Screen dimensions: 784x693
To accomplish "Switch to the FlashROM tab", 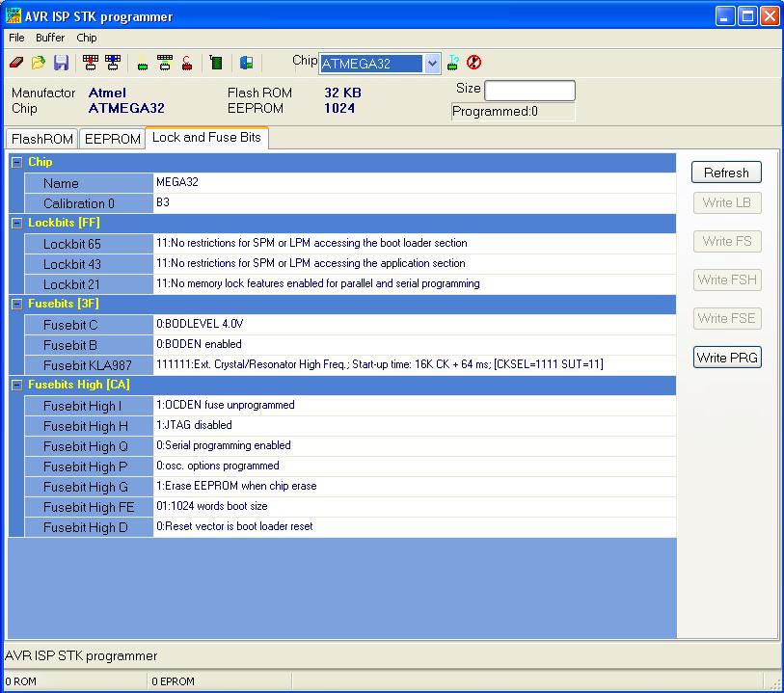I will click(x=42, y=139).
